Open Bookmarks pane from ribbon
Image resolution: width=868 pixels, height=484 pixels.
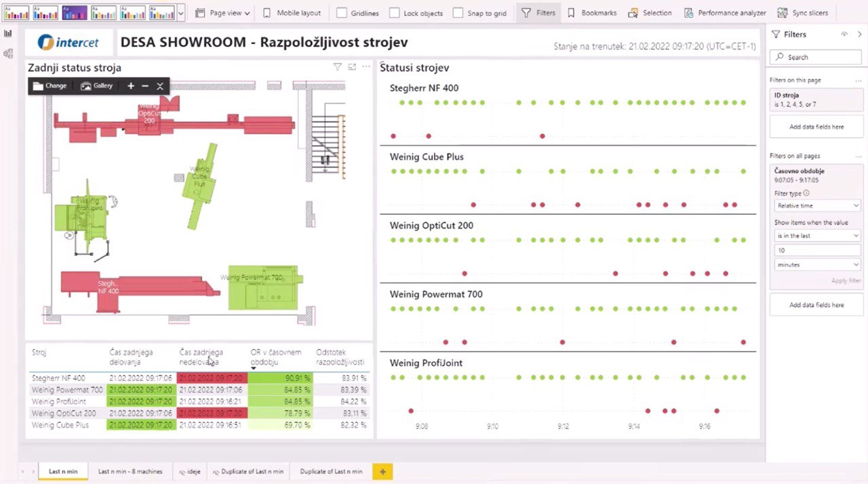pyautogui.click(x=591, y=13)
